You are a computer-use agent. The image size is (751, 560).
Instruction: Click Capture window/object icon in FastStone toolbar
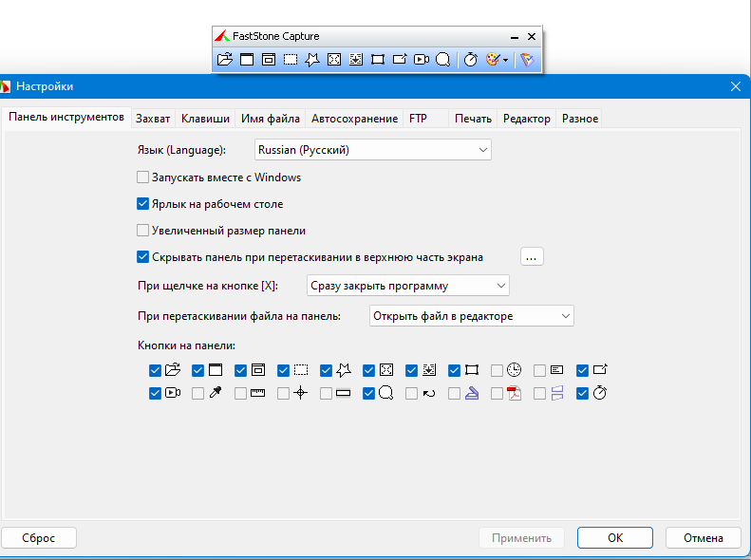tap(269, 60)
